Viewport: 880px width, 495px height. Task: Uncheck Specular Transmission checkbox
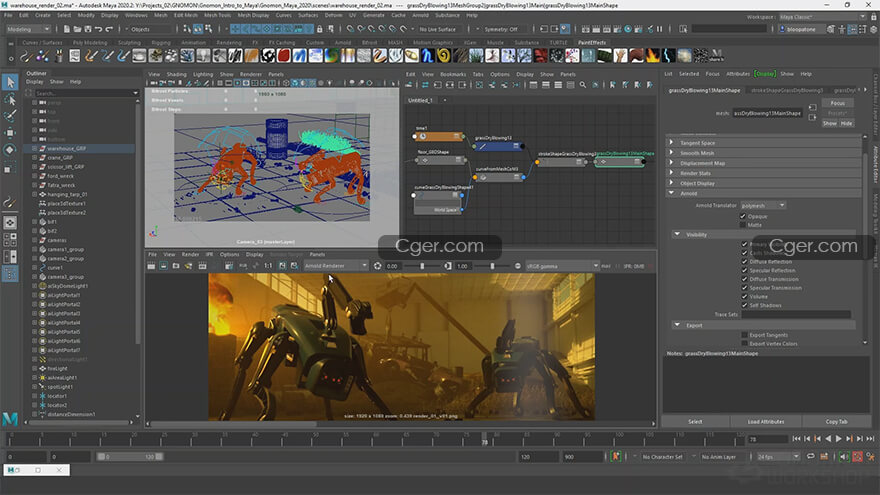pos(745,288)
